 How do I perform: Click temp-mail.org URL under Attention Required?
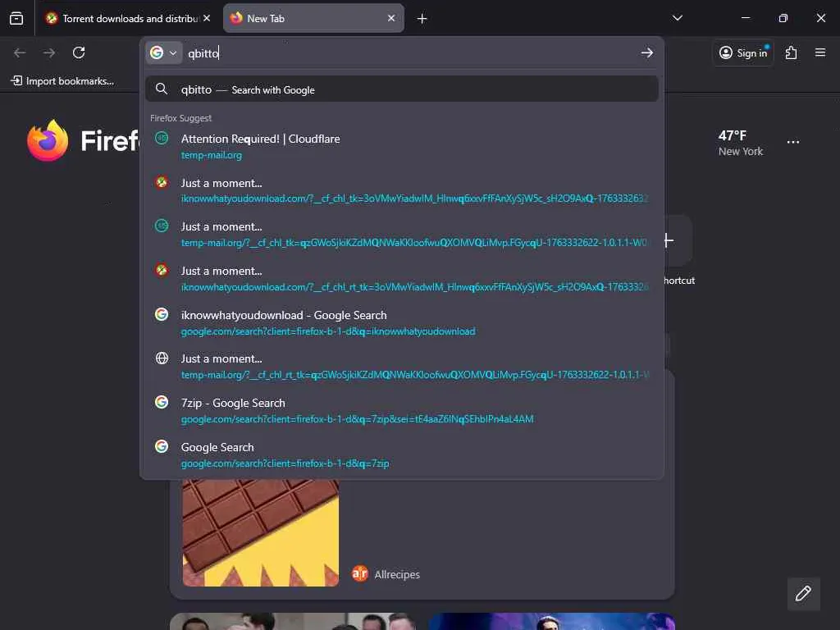[211, 155]
